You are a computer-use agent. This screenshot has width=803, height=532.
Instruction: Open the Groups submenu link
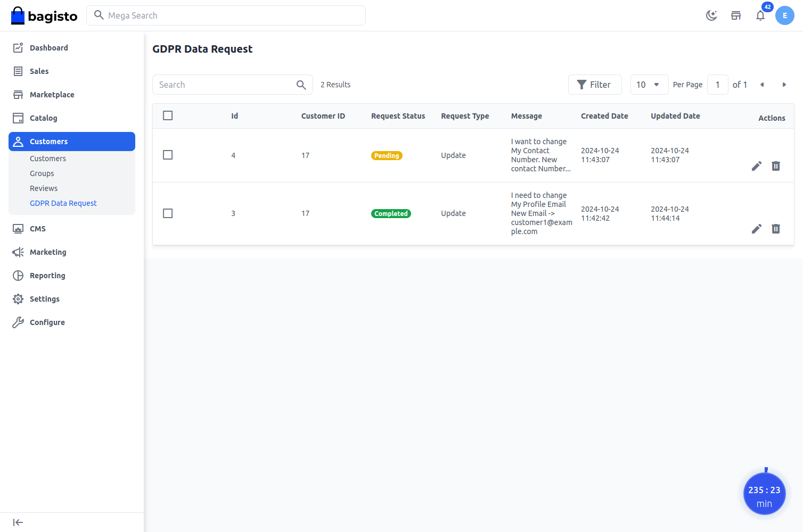pyautogui.click(x=42, y=173)
